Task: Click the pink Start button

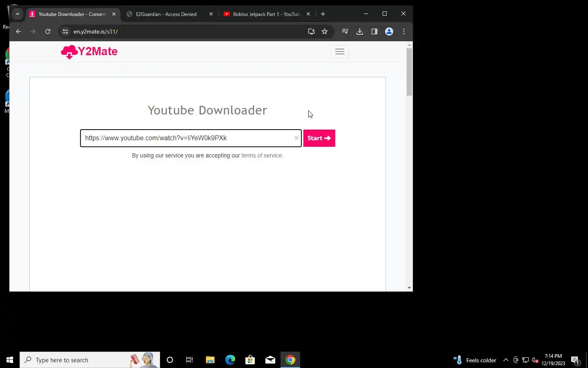Action: click(x=319, y=138)
